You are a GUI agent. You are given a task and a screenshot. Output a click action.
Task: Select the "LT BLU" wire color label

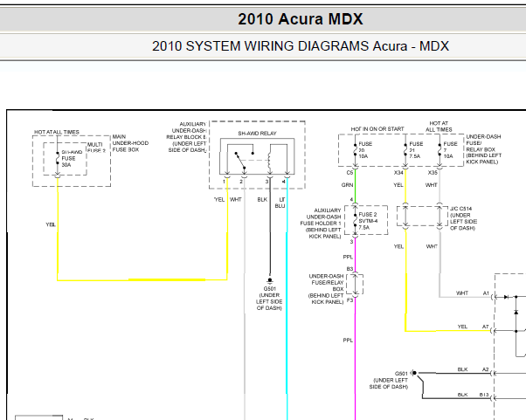click(280, 203)
